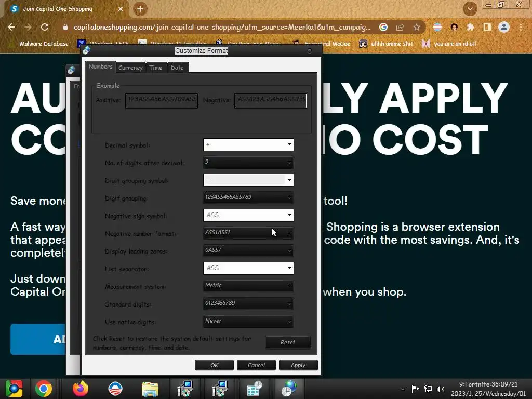Click the first installer taskbar icon

(185, 389)
